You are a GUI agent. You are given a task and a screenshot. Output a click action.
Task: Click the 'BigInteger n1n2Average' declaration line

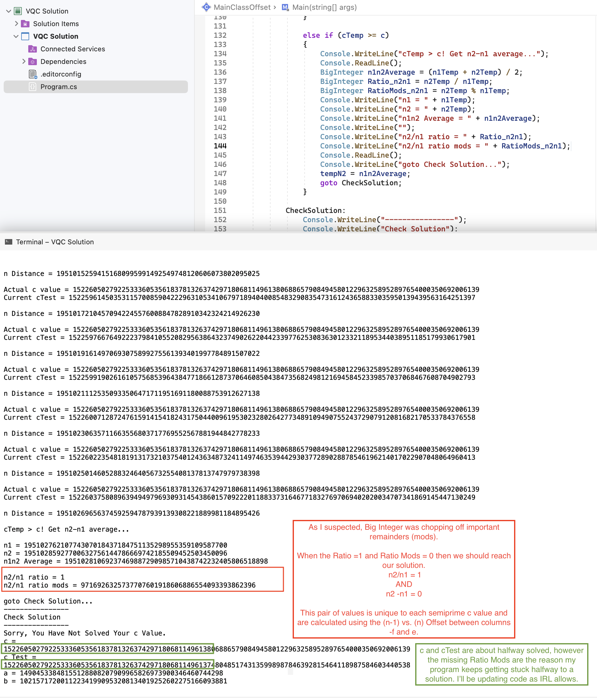(421, 72)
